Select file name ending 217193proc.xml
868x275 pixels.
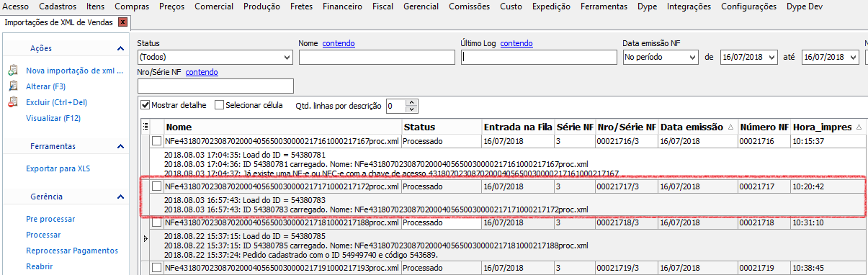click(282, 268)
